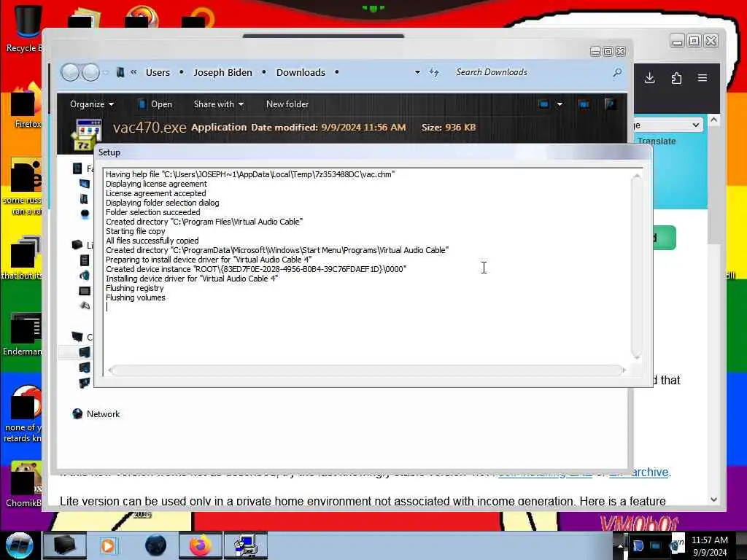Click the refresh icon beside address bar

tap(433, 72)
